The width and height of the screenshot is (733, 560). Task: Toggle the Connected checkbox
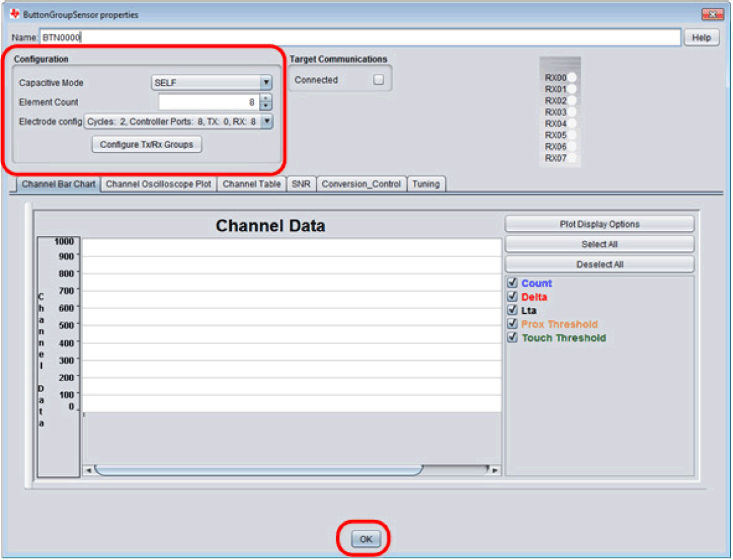[x=379, y=80]
